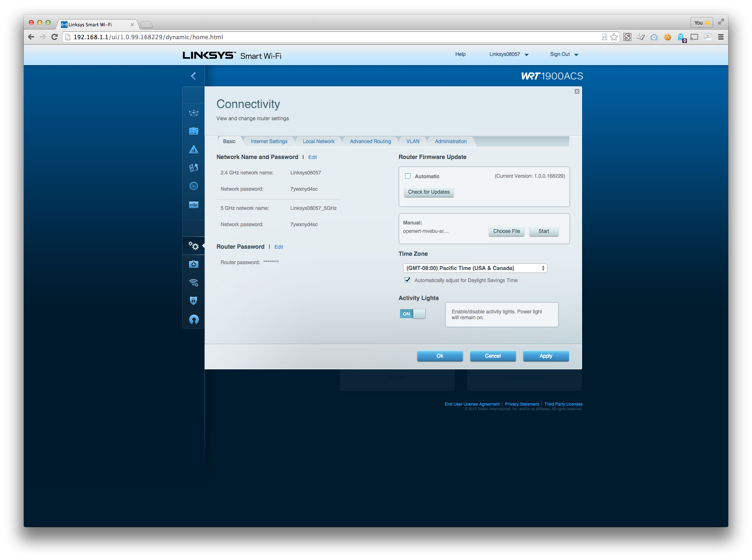
Task: Collapse the sidebar with the back chevron
Action: point(193,76)
